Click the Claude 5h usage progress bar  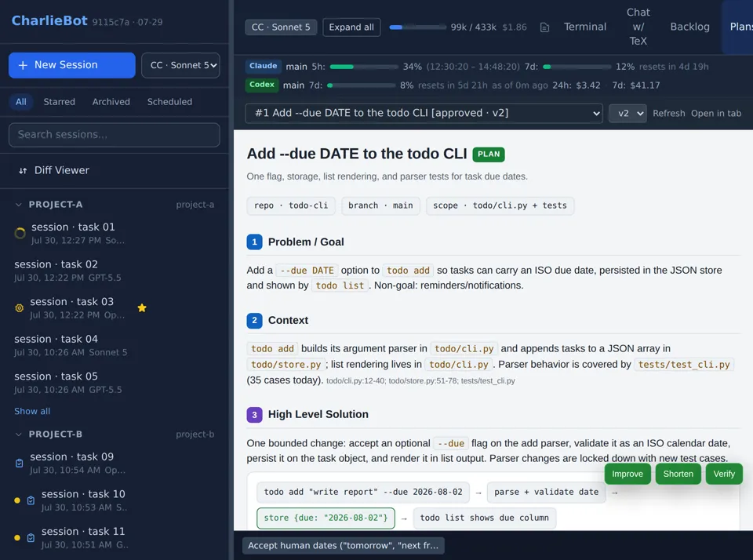(364, 67)
